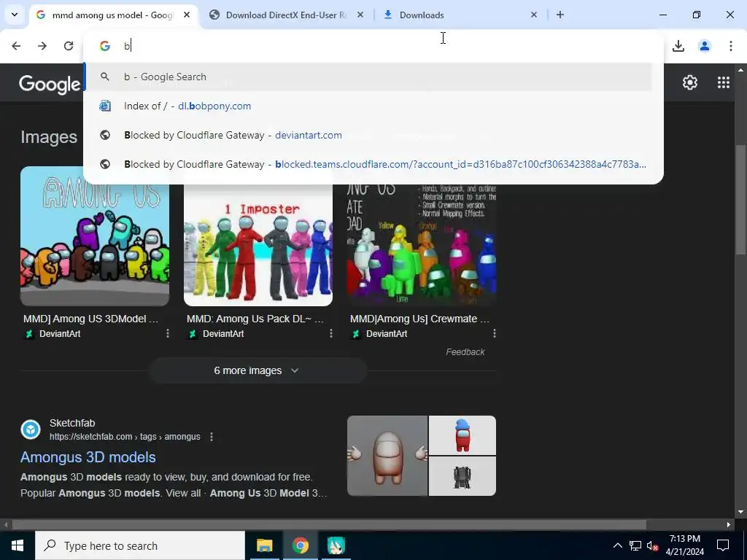Image resolution: width=747 pixels, height=560 pixels.
Task: Go forward one page
Action: [x=42, y=46]
